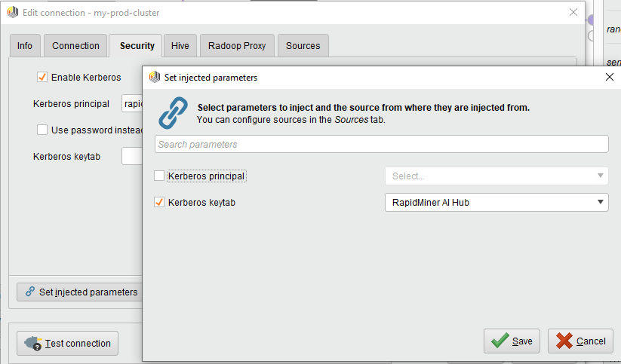Focus the Search parameters field

point(381,144)
